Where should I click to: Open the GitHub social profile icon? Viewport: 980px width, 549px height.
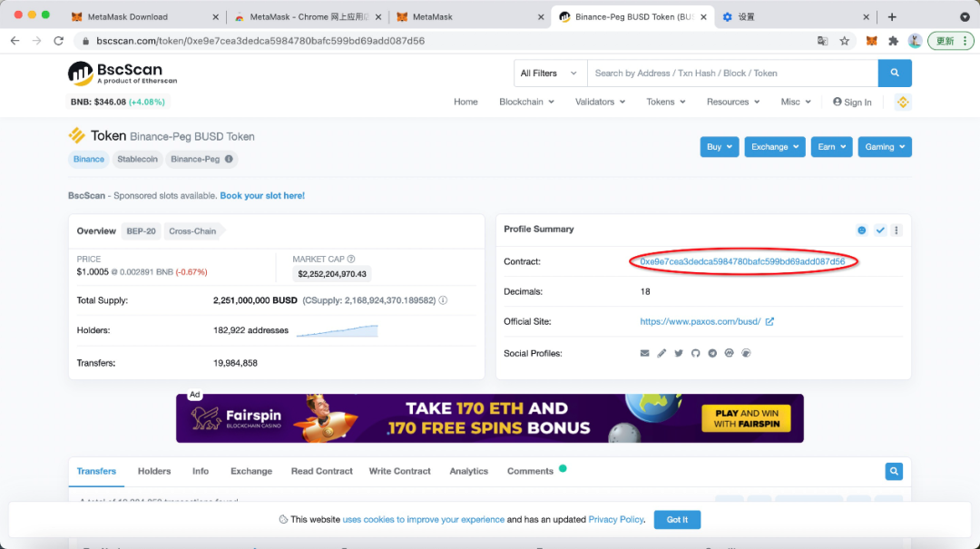point(695,353)
